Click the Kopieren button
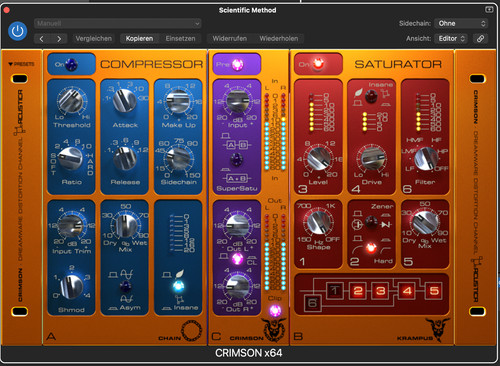The width and height of the screenshot is (500, 366). 139,39
